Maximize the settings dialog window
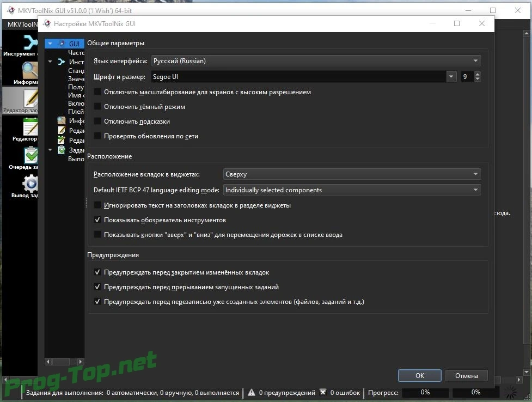Screen dimensions: 532x402 pyautogui.click(x=457, y=23)
